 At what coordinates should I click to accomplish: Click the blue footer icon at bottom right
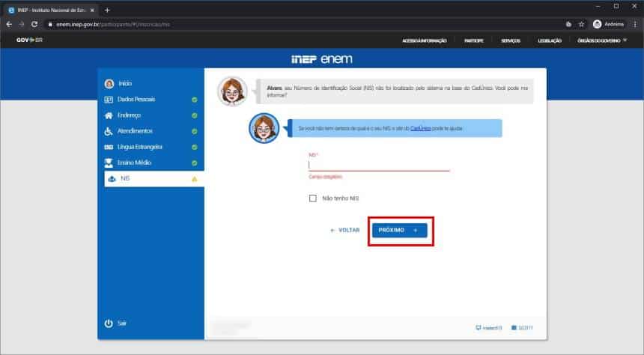click(x=514, y=328)
